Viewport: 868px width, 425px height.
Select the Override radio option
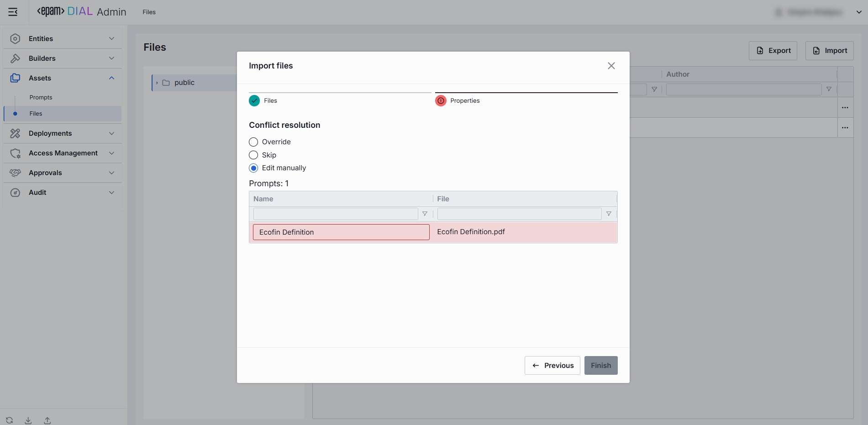pyautogui.click(x=253, y=142)
